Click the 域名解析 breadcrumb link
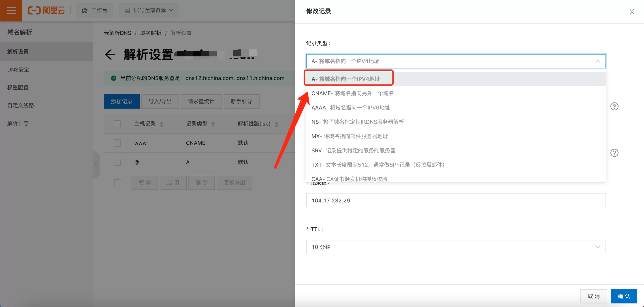 coord(151,33)
